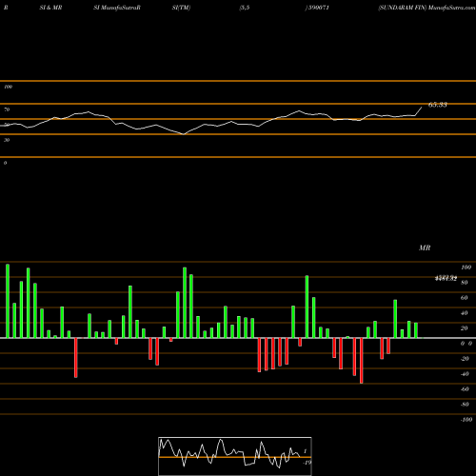This screenshot has height=476, width=476.
Task: Click the overlapping MR value label near 80
Action: coord(446,278)
